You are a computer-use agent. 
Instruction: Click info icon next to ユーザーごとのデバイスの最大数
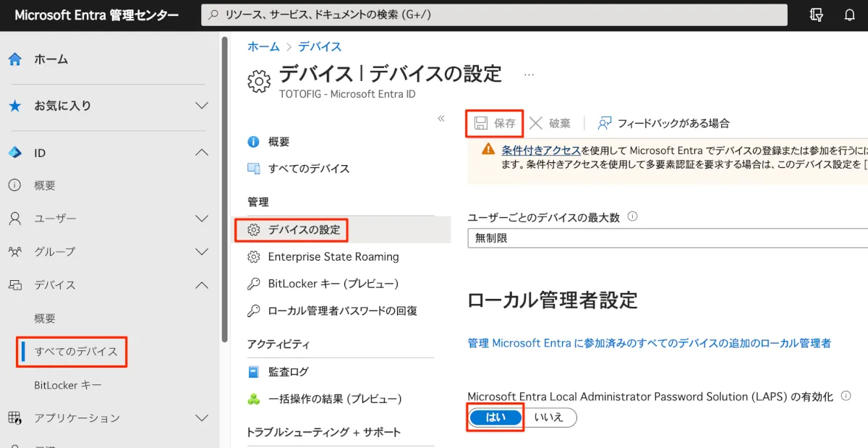(x=632, y=216)
